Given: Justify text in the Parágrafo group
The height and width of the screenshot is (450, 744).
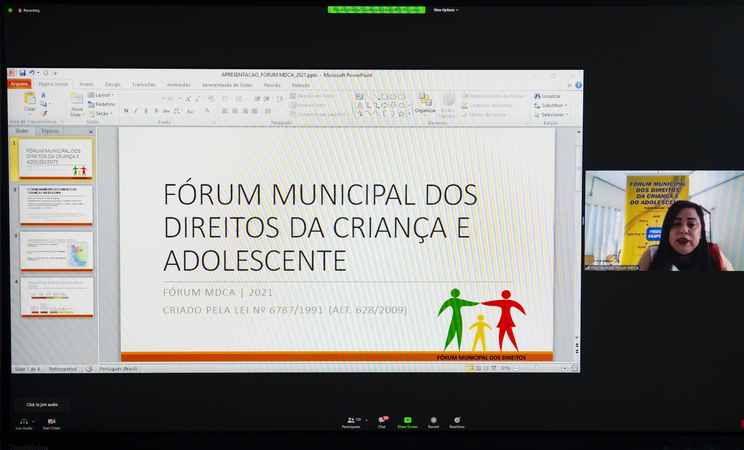Looking at the screenshot, I should coord(255,111).
